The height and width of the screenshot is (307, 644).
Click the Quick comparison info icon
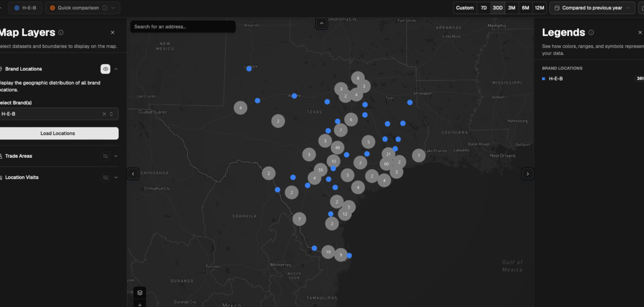(x=105, y=8)
